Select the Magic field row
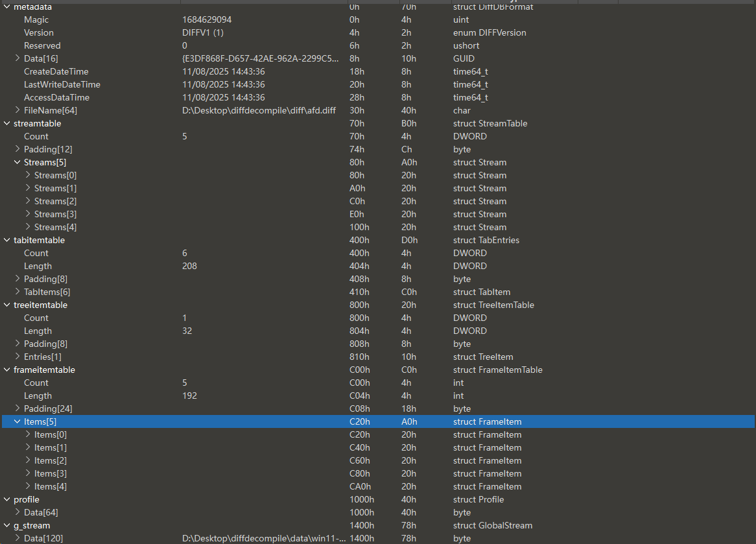Screen dimensions: 756x544 [x=36, y=19]
